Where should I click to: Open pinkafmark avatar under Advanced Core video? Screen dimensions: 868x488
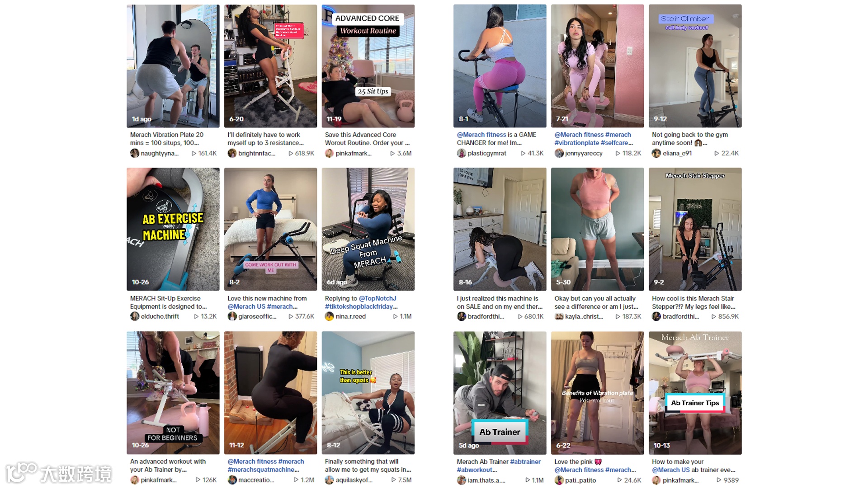329,153
